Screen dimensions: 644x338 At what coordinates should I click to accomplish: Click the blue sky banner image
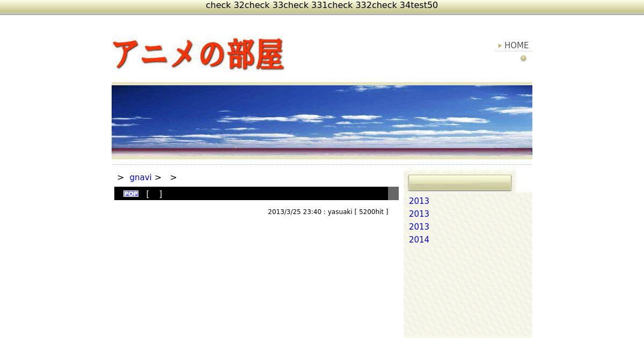[x=322, y=121]
